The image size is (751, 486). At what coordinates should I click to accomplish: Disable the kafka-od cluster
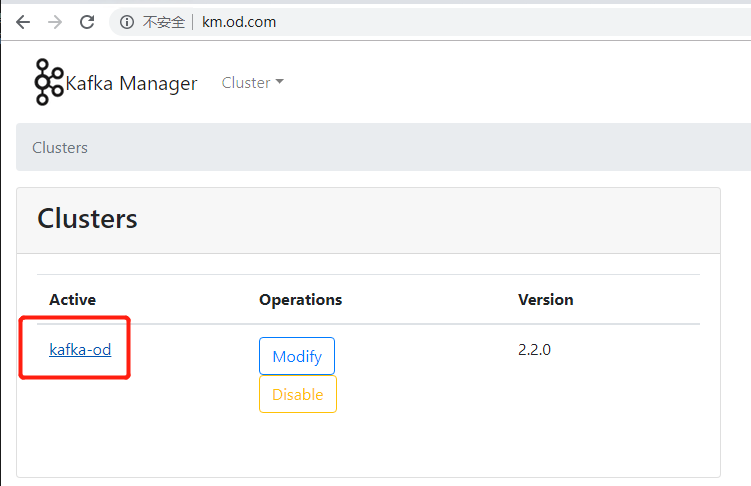point(298,394)
